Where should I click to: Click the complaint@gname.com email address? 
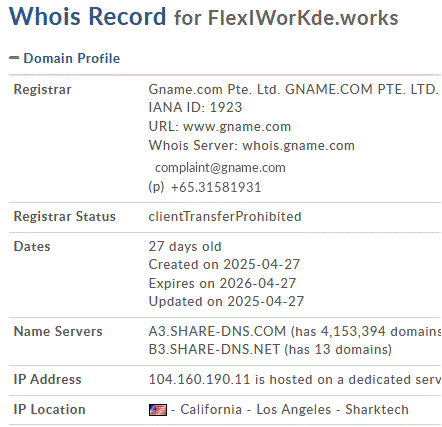click(220, 168)
